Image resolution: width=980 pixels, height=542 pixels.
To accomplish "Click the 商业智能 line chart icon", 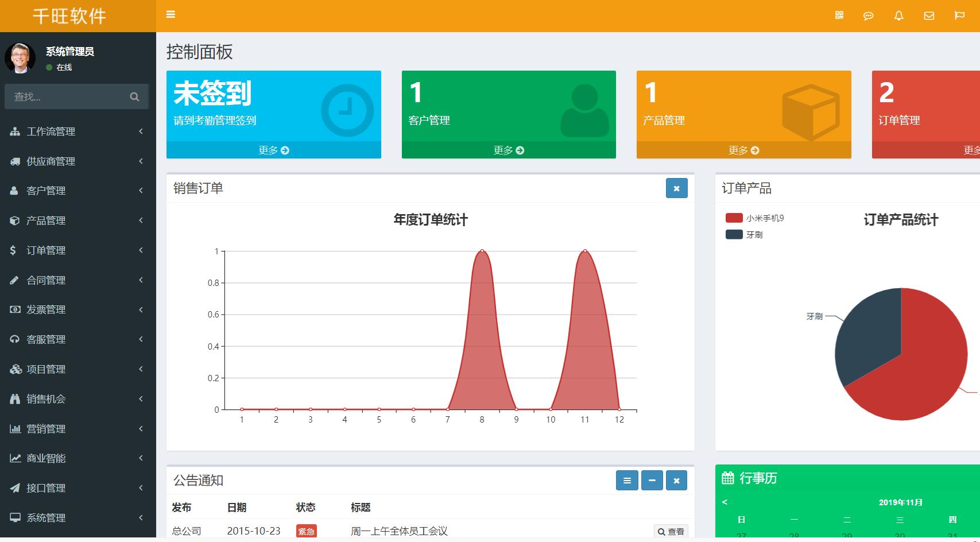I will coord(15,458).
